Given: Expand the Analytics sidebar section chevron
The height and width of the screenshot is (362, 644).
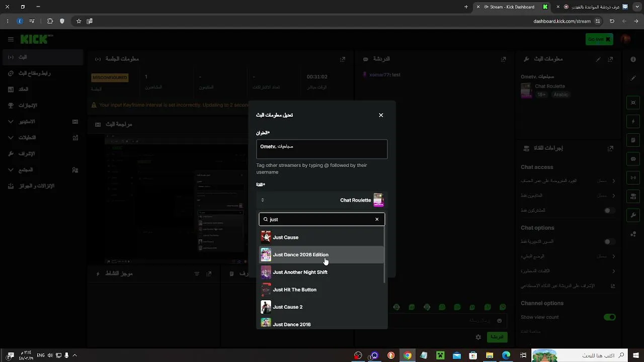Looking at the screenshot, I should pos(11,138).
